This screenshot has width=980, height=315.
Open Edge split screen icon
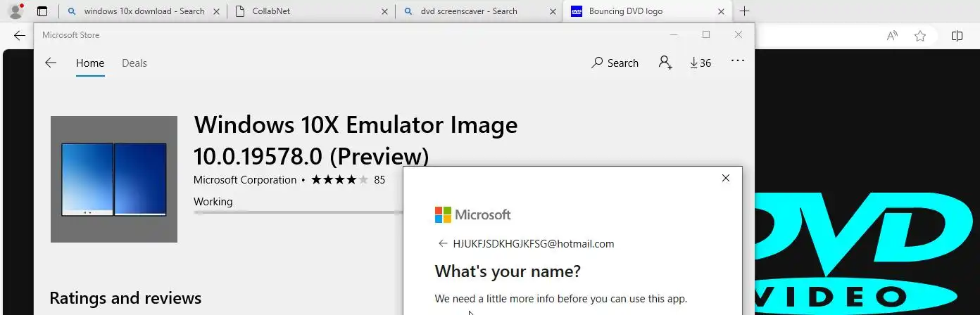coord(957,36)
